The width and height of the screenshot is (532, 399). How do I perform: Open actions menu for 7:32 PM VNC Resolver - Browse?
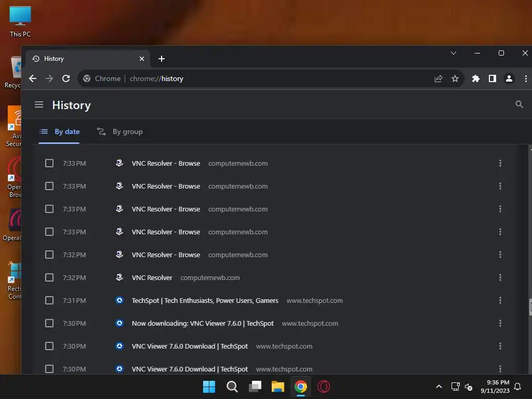[500, 255]
